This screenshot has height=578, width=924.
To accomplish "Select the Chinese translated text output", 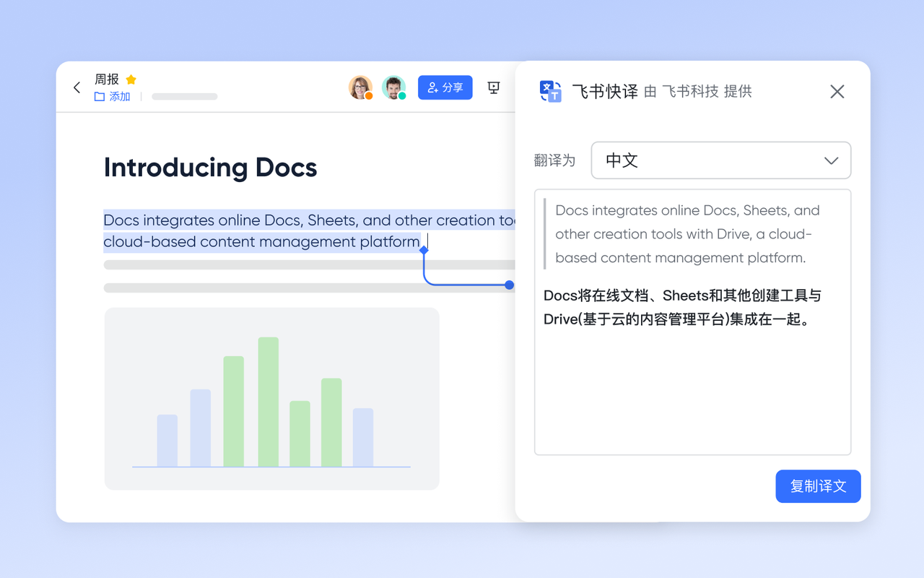I will pos(684,306).
